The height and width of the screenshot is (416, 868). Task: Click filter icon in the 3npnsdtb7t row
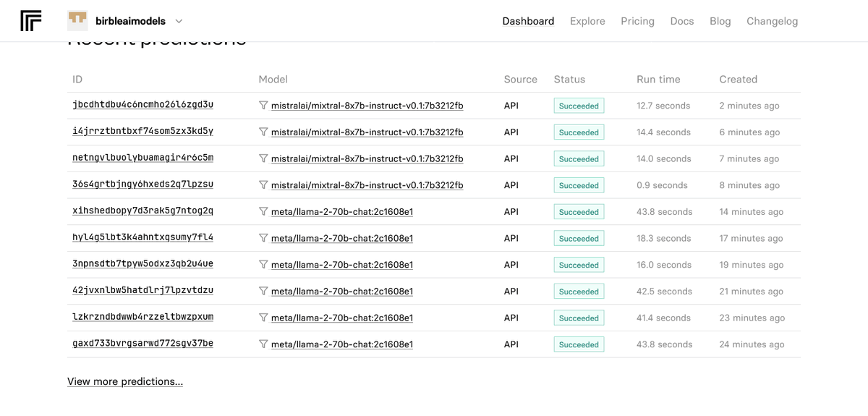coord(263,265)
